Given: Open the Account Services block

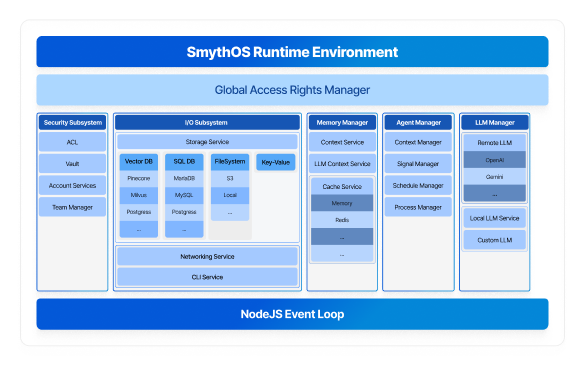Looking at the screenshot, I should pyautogui.click(x=73, y=185).
